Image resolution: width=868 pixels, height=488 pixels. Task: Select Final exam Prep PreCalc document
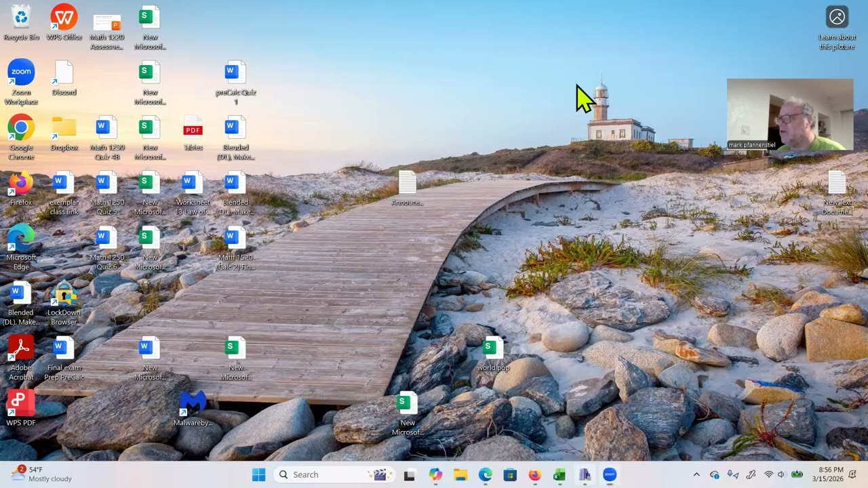64,358
